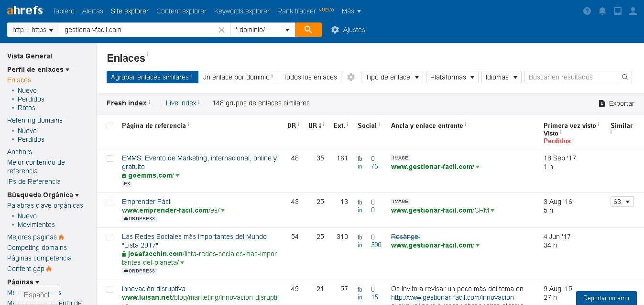The image size is (644, 305).
Task: Open the user account icon
Action: 633,11
